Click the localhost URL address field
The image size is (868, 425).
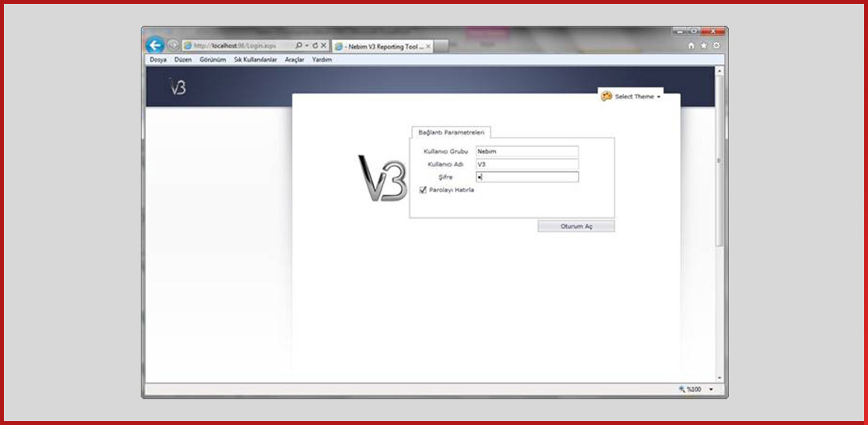238,45
